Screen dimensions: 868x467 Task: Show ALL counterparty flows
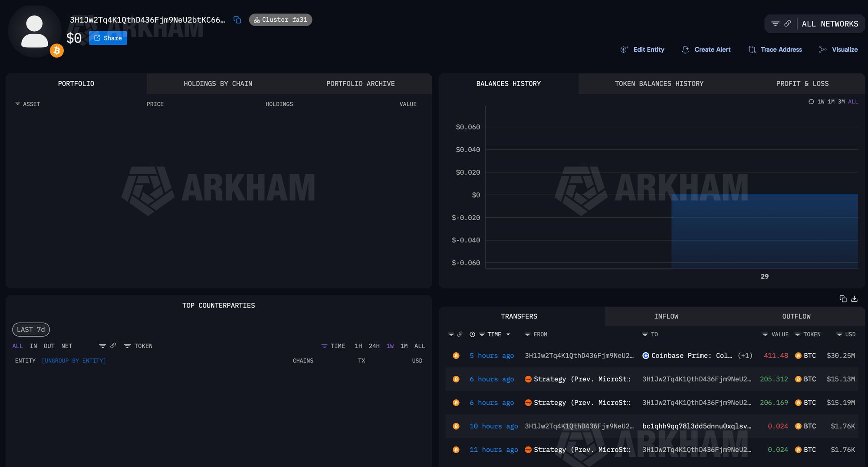[x=17, y=346]
